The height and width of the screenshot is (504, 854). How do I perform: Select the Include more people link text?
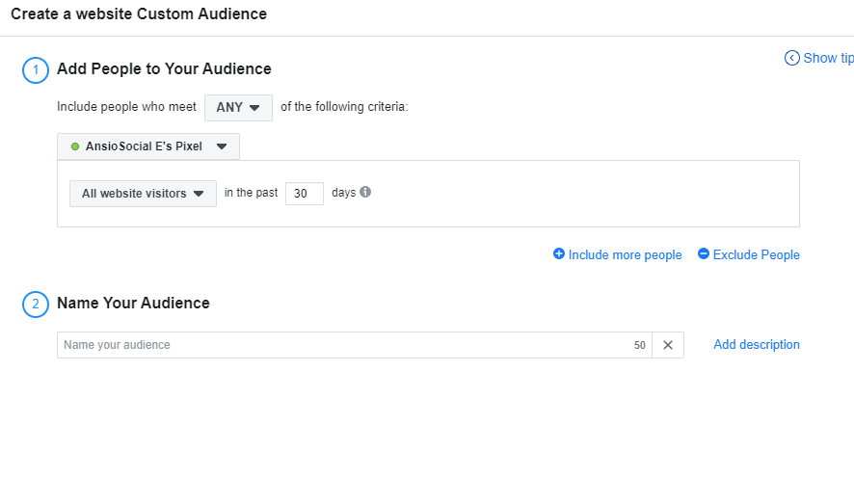625,255
